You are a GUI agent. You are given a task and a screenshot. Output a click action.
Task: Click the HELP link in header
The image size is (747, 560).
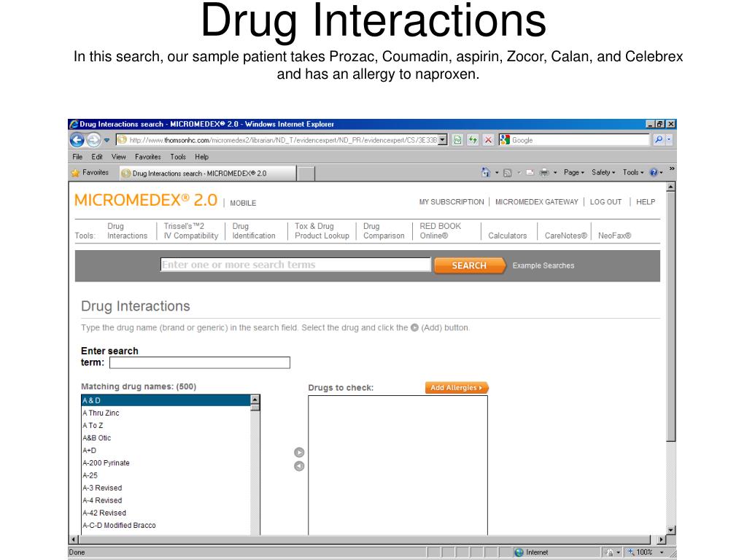(x=646, y=202)
